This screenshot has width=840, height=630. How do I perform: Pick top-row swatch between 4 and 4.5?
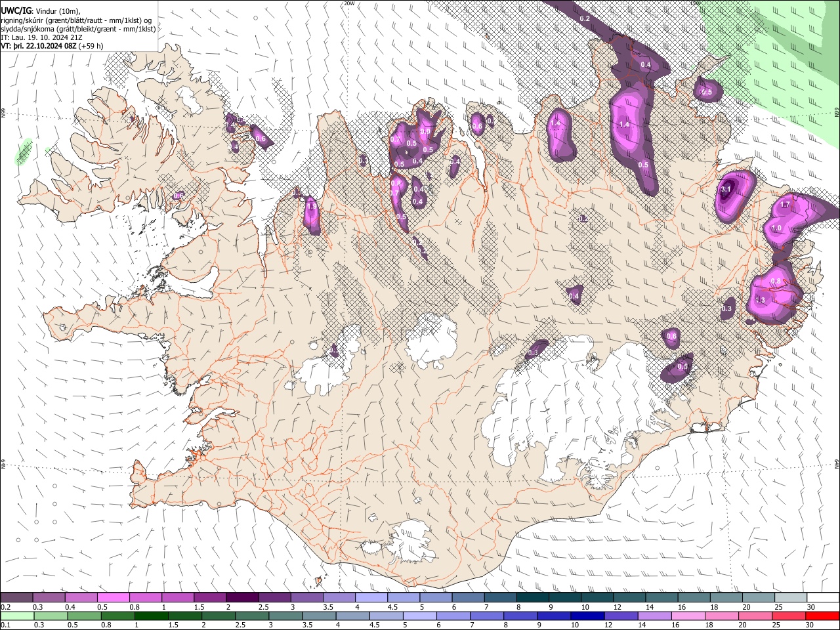pos(371,598)
